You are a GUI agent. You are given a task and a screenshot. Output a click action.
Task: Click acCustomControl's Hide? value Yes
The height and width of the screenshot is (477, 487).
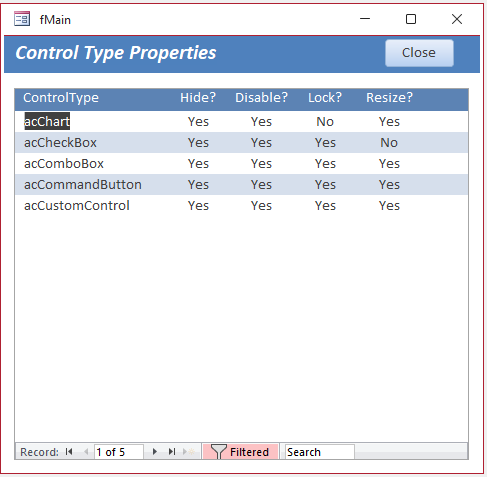point(198,206)
